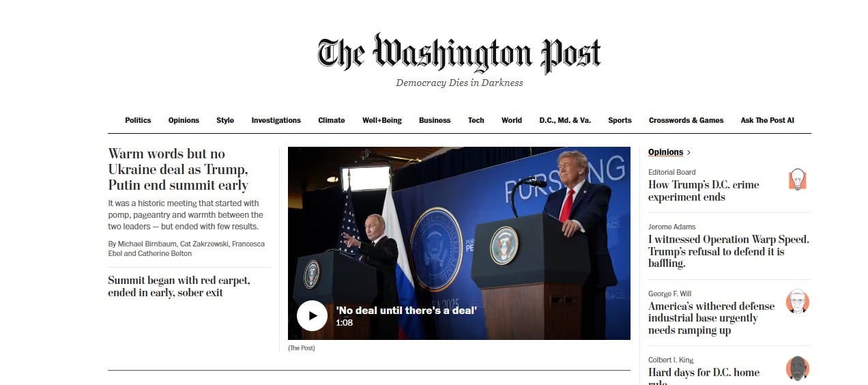Viewport: 868px width, 385px height.
Task: Read 'How Trump's D.C. crime experiment ends'
Action: [x=704, y=190]
